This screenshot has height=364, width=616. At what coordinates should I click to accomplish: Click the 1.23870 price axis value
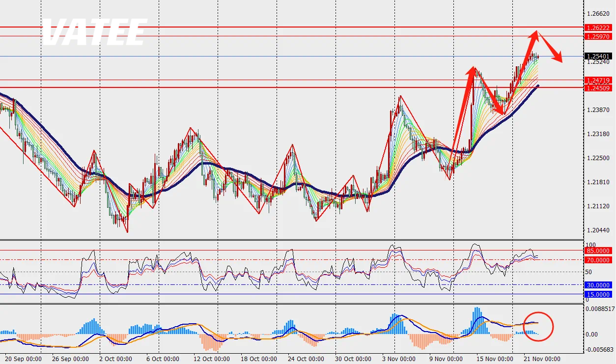point(599,110)
